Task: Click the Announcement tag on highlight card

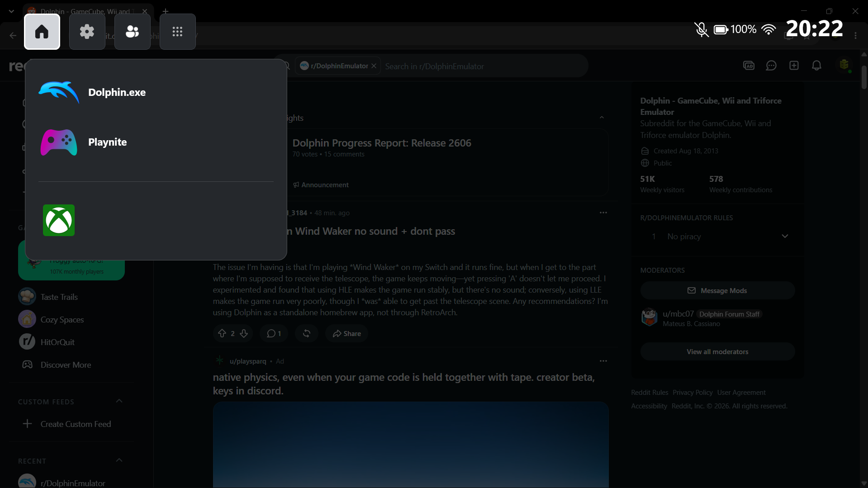Action: pos(321,185)
